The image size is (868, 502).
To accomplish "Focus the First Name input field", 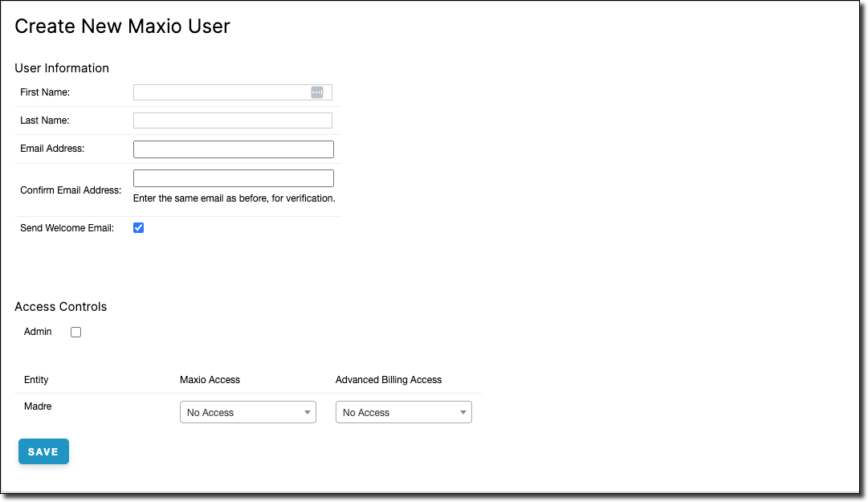I will coord(233,92).
